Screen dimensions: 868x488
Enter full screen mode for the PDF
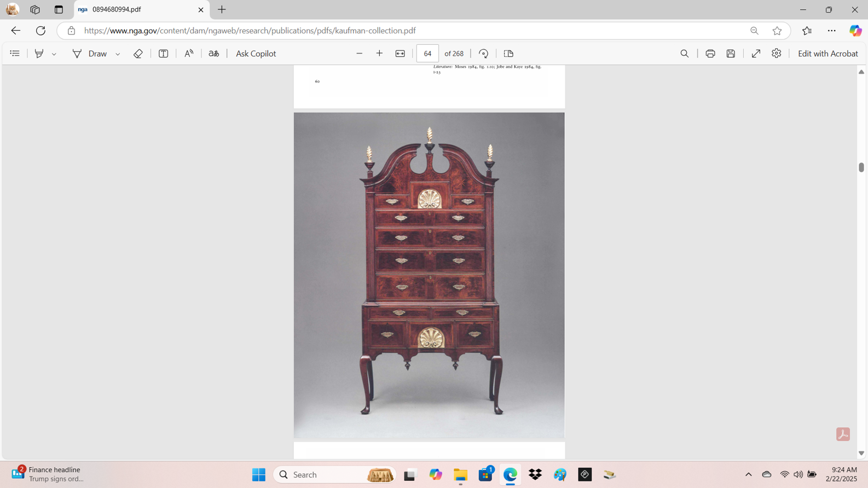pyautogui.click(x=756, y=54)
